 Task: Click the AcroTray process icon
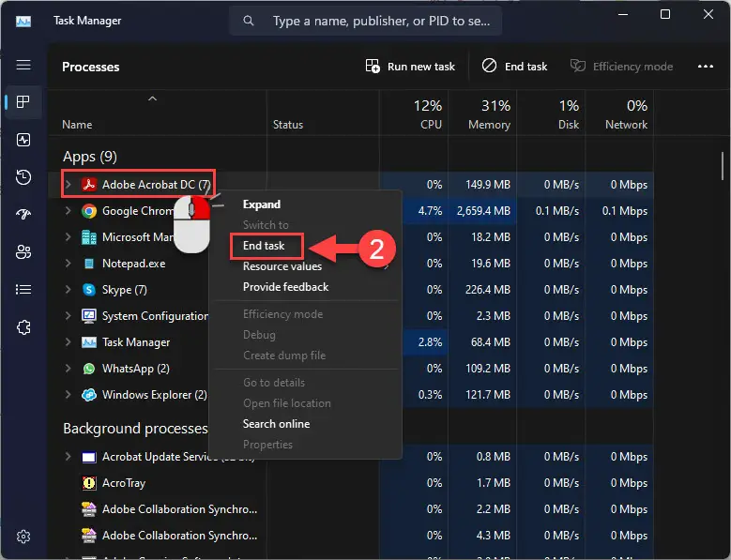pyautogui.click(x=88, y=483)
